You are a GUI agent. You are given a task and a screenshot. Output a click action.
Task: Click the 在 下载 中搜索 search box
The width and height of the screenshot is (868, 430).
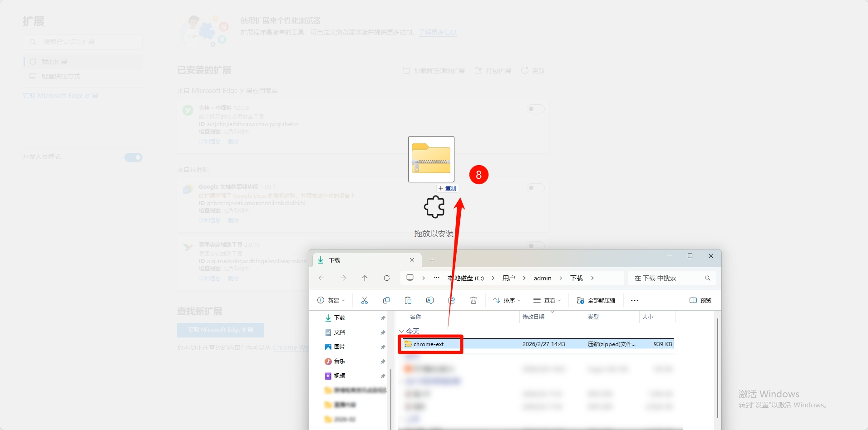667,278
